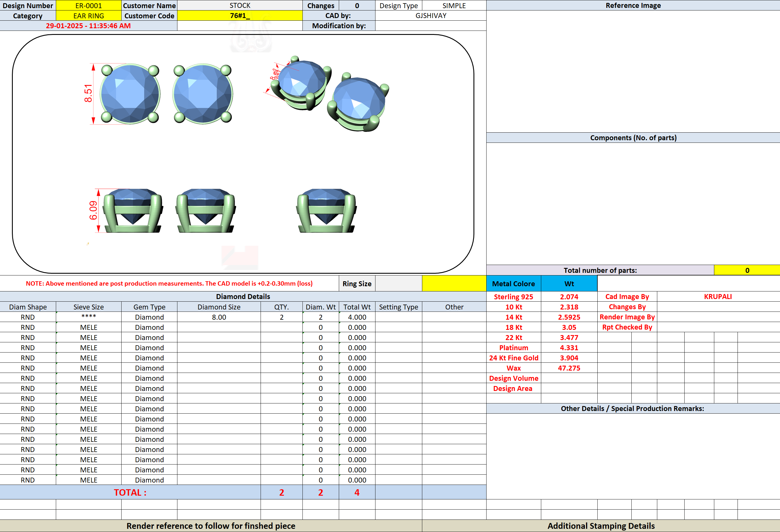Click the Wax weight 47.275
The image size is (780, 532).
(569, 368)
